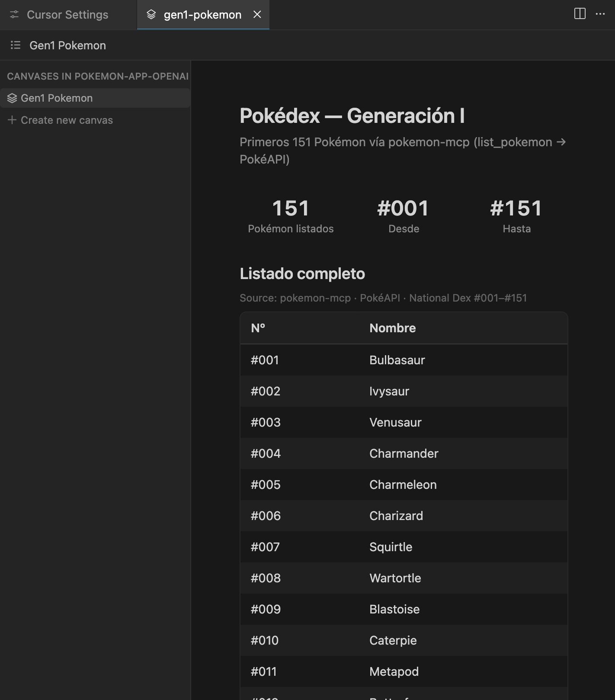
Task: Click the #003 number cell
Action: point(266,422)
